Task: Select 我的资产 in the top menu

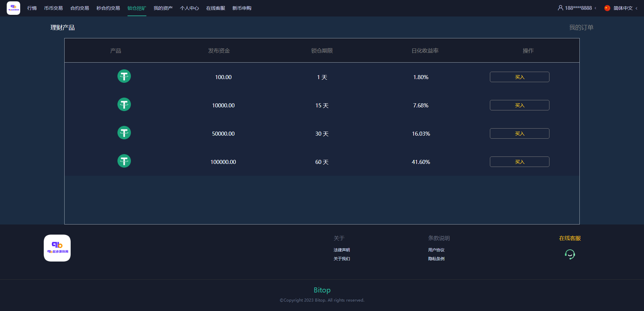Action: (x=163, y=8)
